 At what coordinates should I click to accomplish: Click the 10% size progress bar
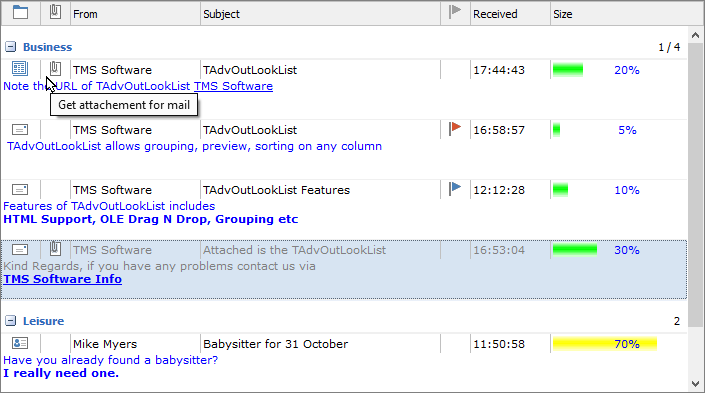click(x=560, y=190)
